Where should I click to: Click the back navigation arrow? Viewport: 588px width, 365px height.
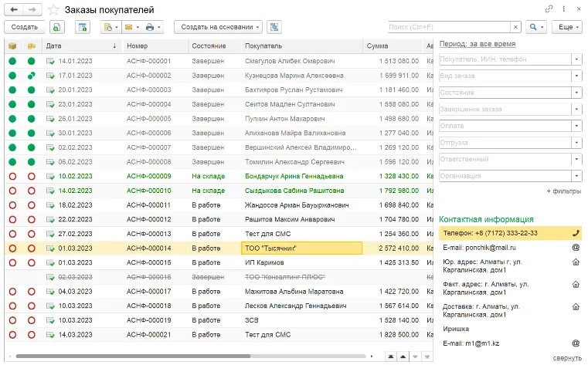click(x=14, y=10)
